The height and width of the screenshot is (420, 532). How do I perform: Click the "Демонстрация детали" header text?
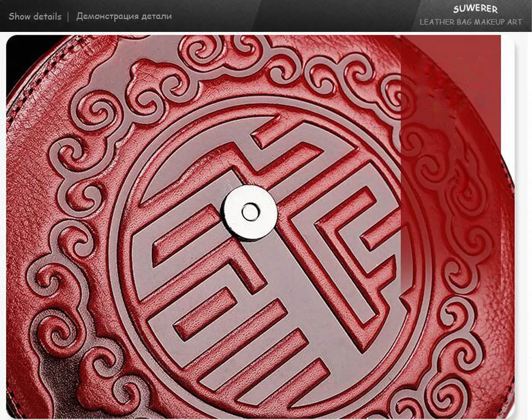[124, 16]
